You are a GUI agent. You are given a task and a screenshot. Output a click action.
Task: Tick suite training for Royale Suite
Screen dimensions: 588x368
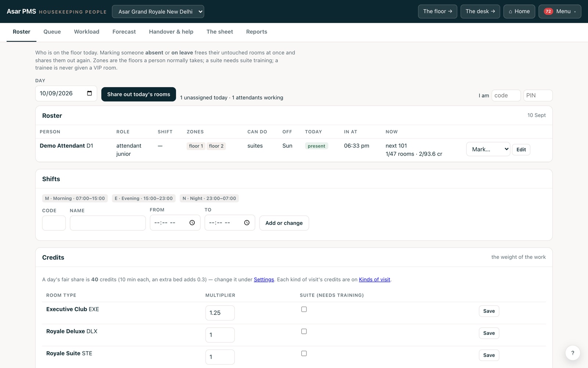304,353
